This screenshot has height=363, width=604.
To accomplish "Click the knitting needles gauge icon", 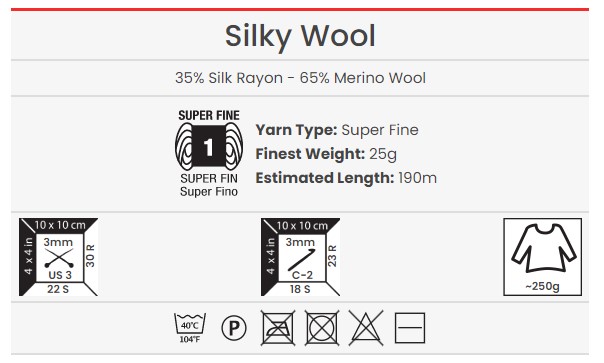I will click(59, 257).
